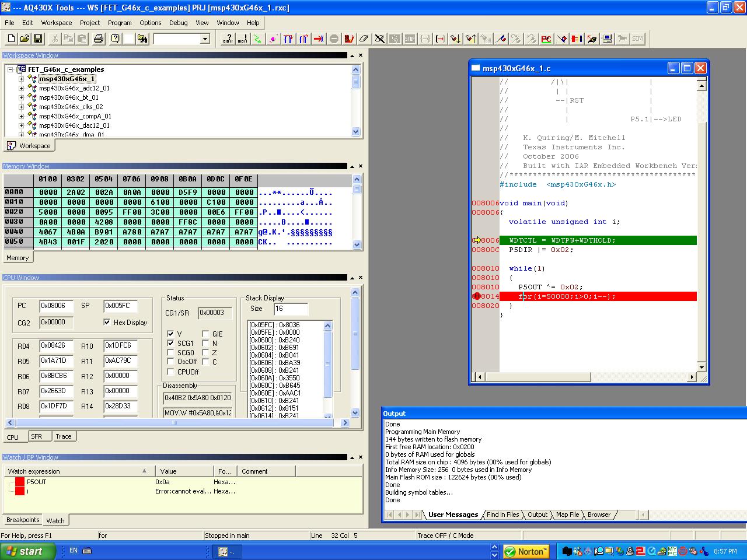Click the binoculars Find icon
747x560 pixels.
tap(142, 38)
